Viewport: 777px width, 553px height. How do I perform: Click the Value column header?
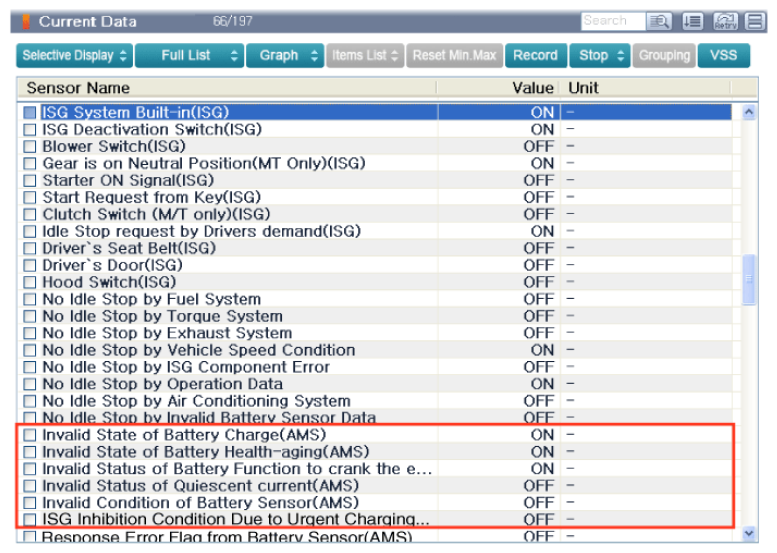[532, 88]
